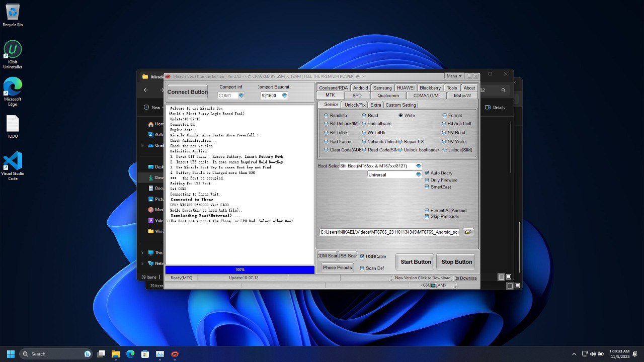Screen dimensions: 644x362
Task: Click the Miracle Box red icon in taskbar
Action: coord(175,354)
